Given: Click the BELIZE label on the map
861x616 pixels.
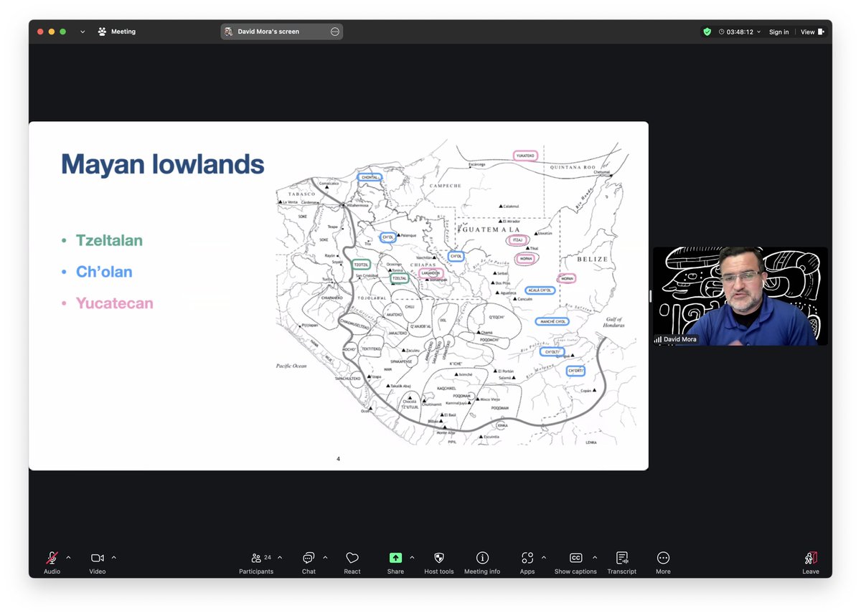Looking at the screenshot, I should tap(593, 259).
